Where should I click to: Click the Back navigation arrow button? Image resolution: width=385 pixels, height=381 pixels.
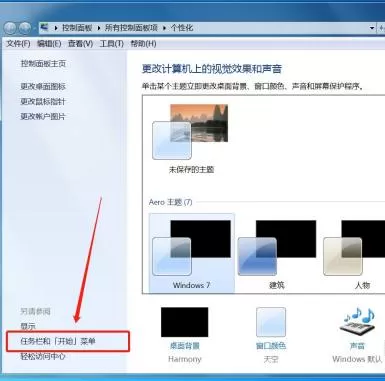point(10,28)
